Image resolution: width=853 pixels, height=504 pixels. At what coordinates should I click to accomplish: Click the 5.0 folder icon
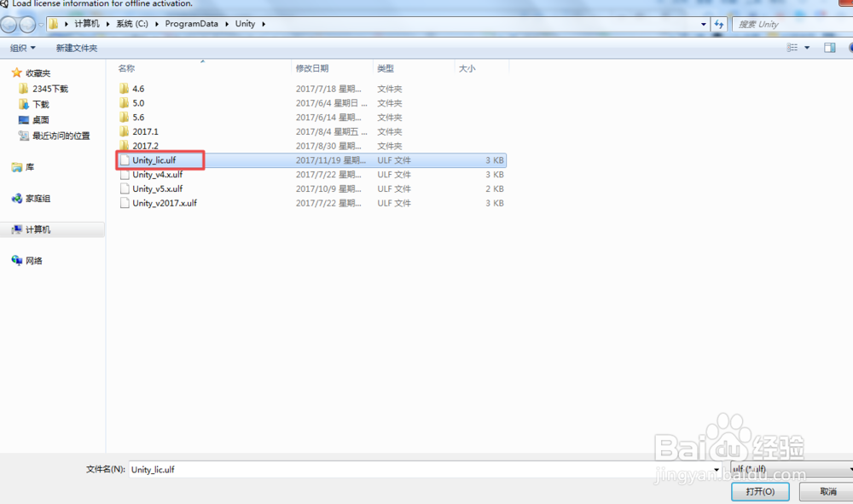[x=125, y=102]
